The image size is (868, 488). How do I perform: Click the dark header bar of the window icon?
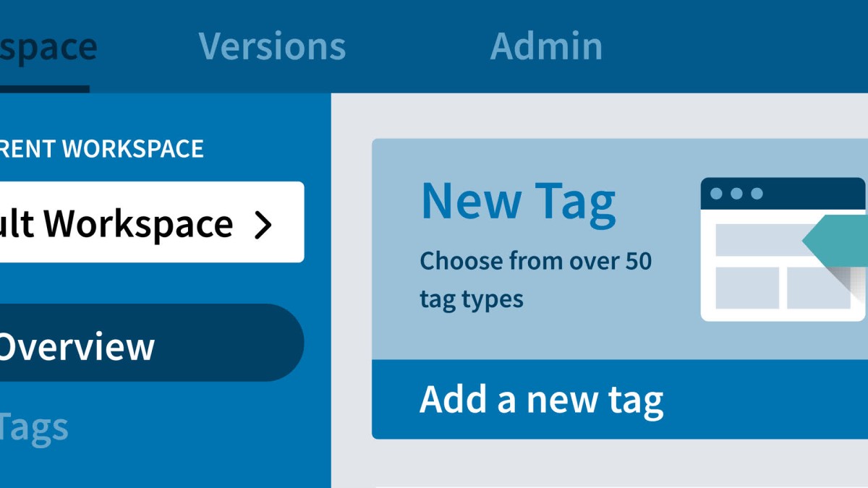pos(783,194)
